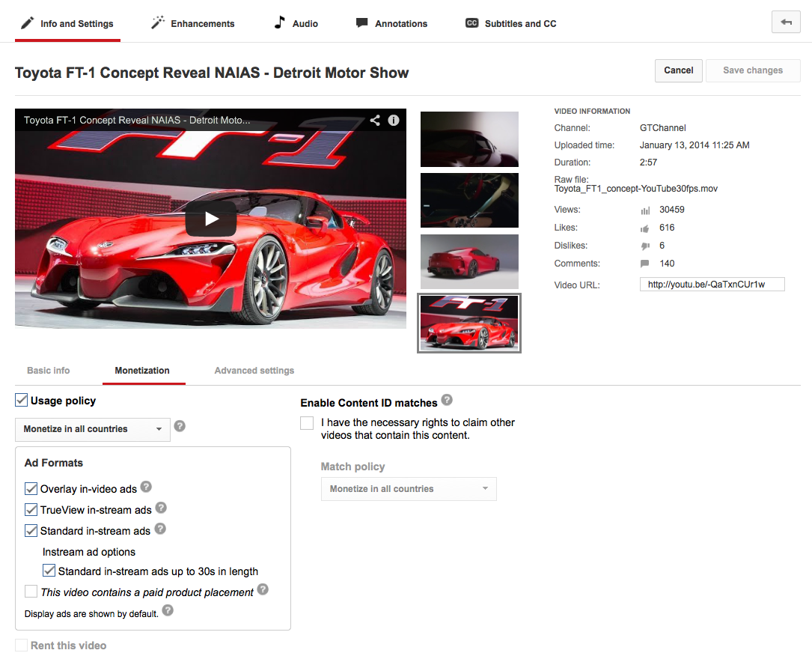Screen dimensions: 812x656
Task: Play the video with the center play button
Action: tap(211, 219)
